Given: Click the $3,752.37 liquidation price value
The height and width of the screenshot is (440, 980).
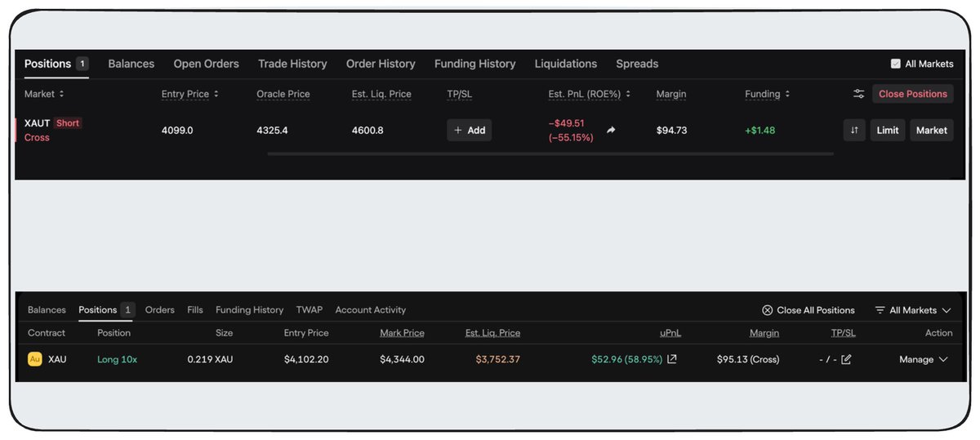Looking at the screenshot, I should pos(497,359).
